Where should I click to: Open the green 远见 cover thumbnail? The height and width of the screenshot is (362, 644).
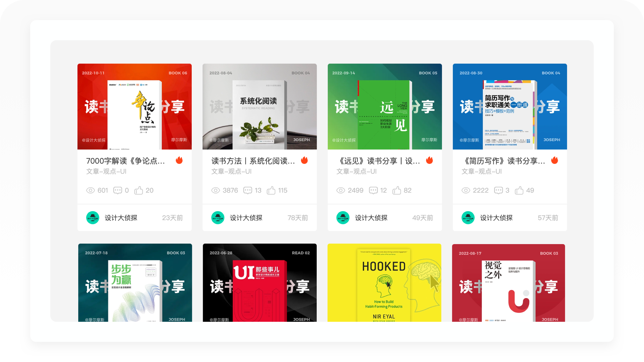[385, 107]
